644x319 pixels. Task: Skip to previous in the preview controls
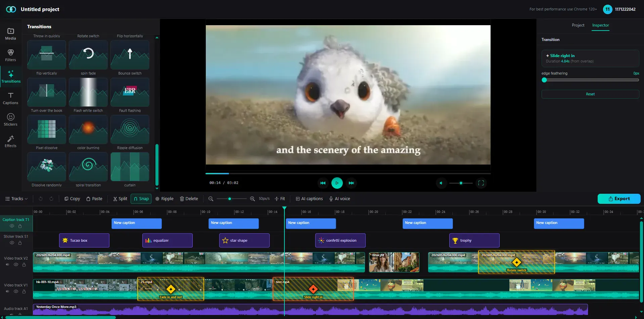tap(323, 183)
